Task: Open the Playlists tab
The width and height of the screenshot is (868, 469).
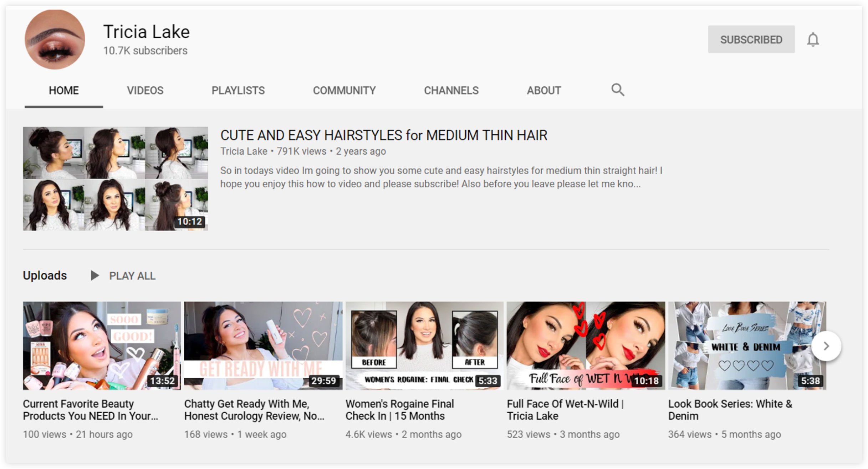Action: click(238, 90)
